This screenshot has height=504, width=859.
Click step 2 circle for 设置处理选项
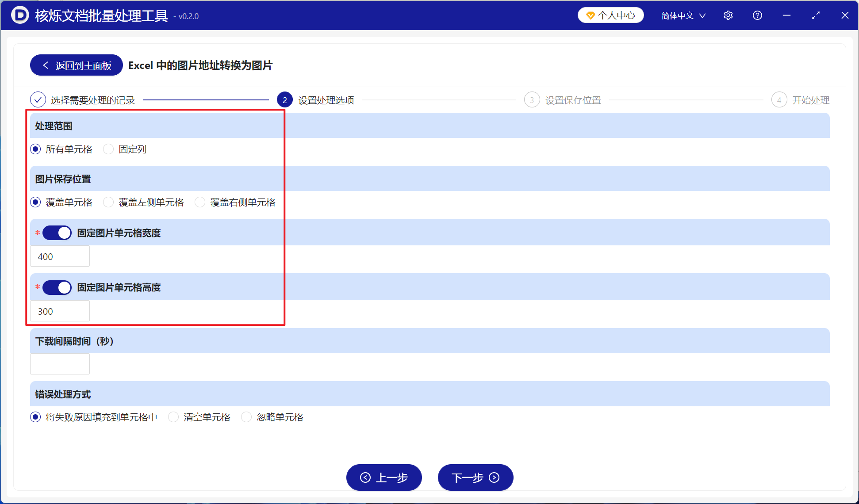[285, 100]
